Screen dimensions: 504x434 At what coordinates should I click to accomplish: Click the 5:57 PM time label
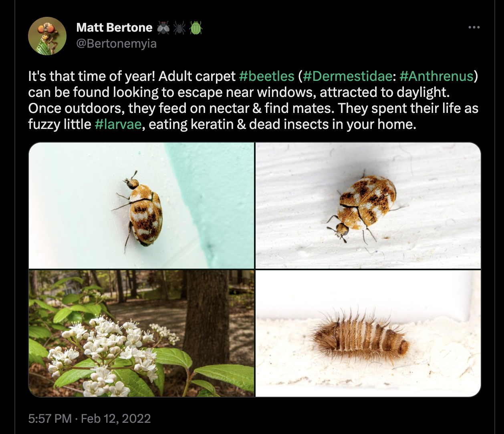[48, 418]
